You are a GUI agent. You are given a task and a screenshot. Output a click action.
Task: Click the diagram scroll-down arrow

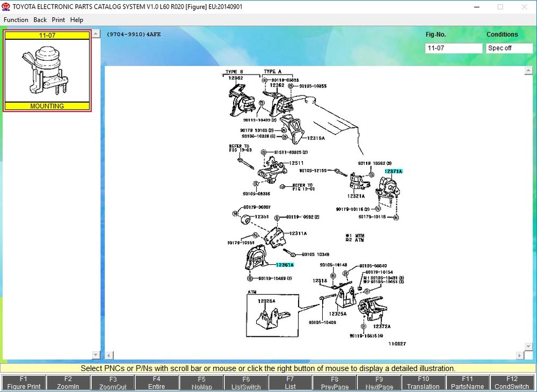(528, 346)
